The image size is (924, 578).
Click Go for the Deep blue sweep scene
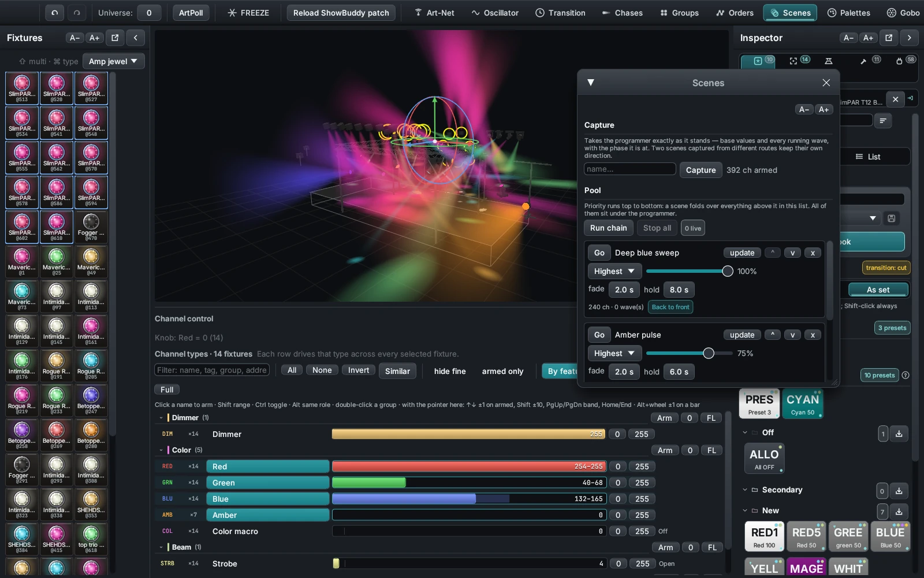599,253
